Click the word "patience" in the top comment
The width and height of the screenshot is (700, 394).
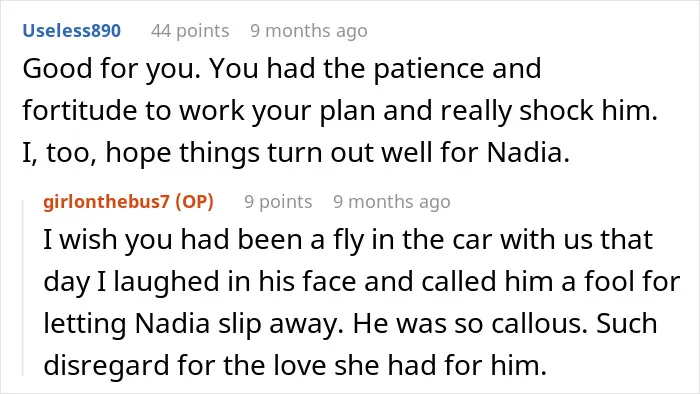point(429,70)
